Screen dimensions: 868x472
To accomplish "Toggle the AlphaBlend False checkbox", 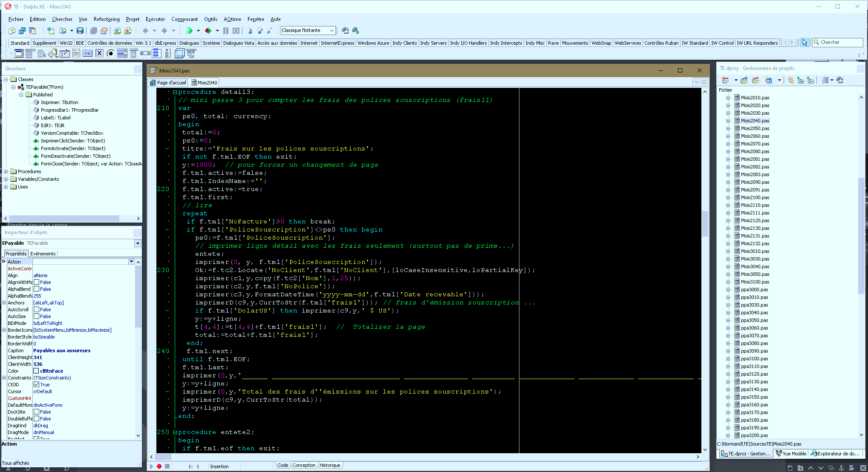I will [37, 289].
